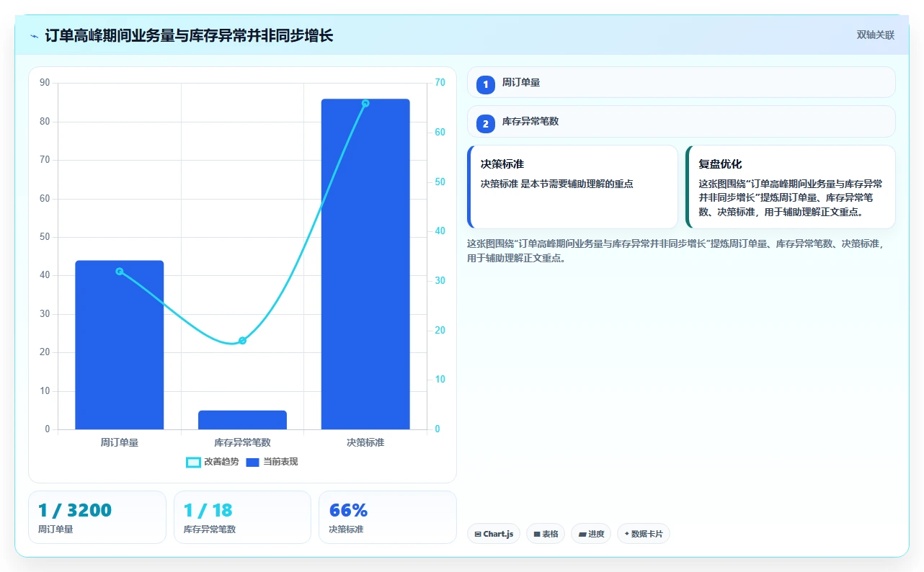The height and width of the screenshot is (572, 924).
Task: Click the left axis value 90
Action: point(45,83)
